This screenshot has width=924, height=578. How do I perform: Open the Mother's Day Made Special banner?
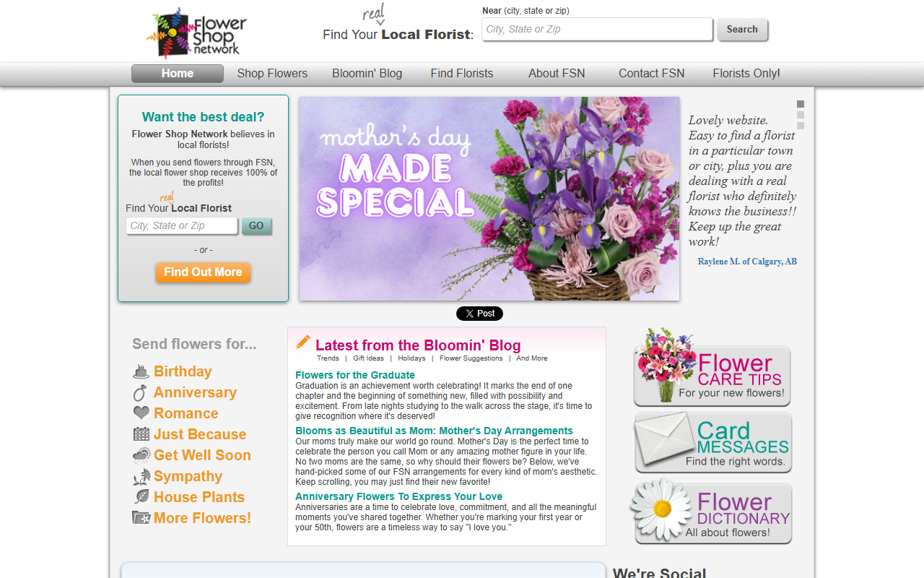click(x=489, y=199)
